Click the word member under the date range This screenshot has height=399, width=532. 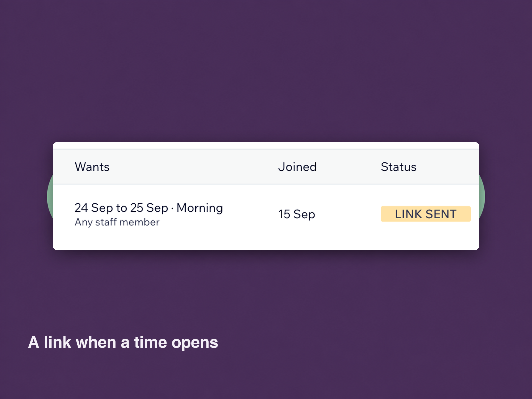[139, 222]
